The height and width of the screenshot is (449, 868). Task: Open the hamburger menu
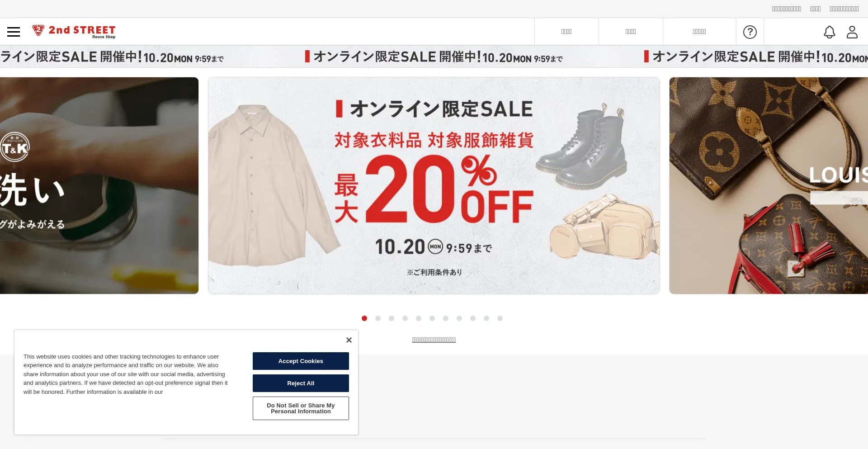14,32
